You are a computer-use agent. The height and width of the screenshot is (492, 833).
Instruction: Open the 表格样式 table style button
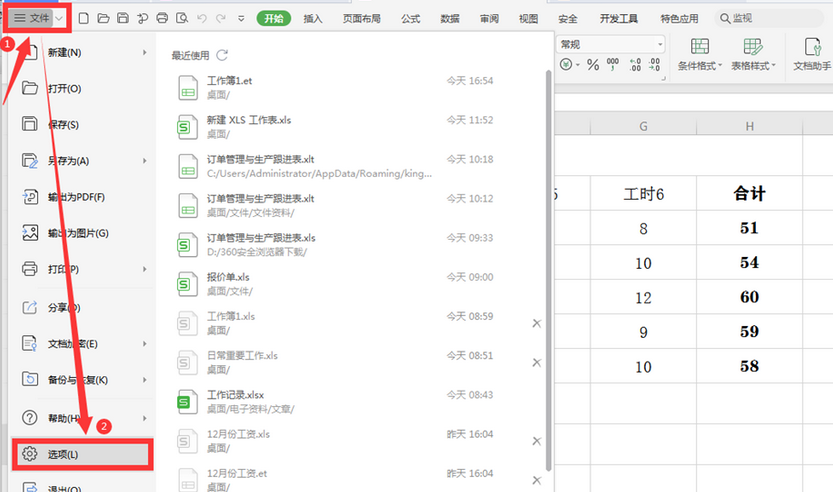pyautogui.click(x=753, y=54)
